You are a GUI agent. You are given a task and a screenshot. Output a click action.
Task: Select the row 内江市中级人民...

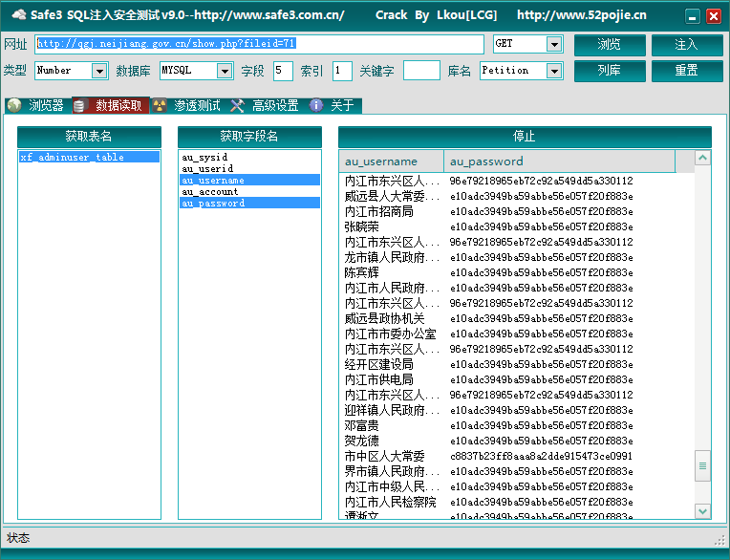coord(516,486)
